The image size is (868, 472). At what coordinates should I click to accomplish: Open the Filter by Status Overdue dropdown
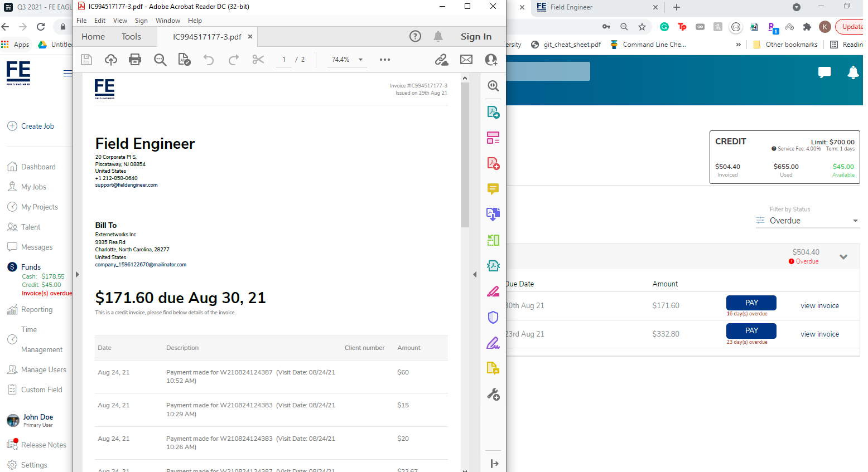point(807,221)
